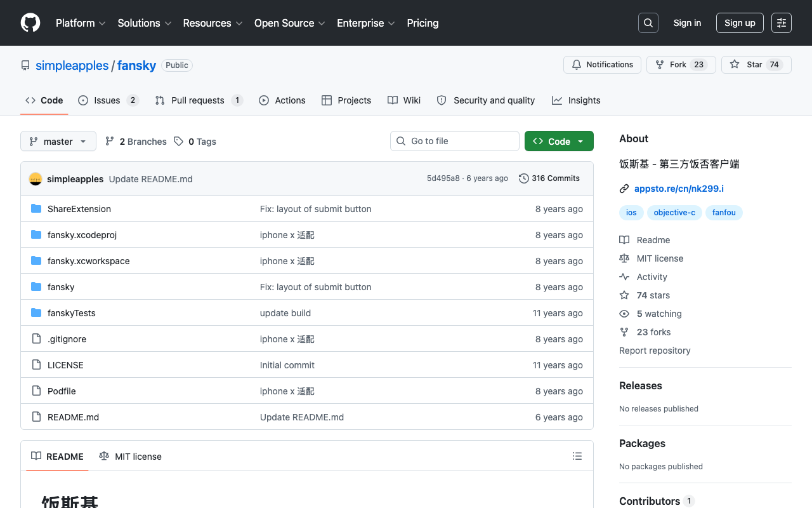
Task: Open the 316 Commits link
Action: pos(549,178)
